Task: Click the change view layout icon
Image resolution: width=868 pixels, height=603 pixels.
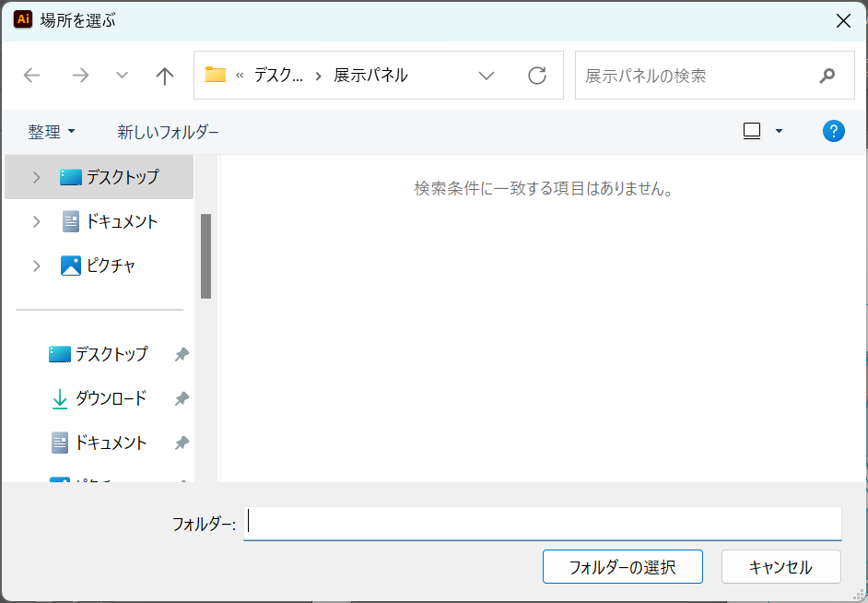Action: [752, 131]
